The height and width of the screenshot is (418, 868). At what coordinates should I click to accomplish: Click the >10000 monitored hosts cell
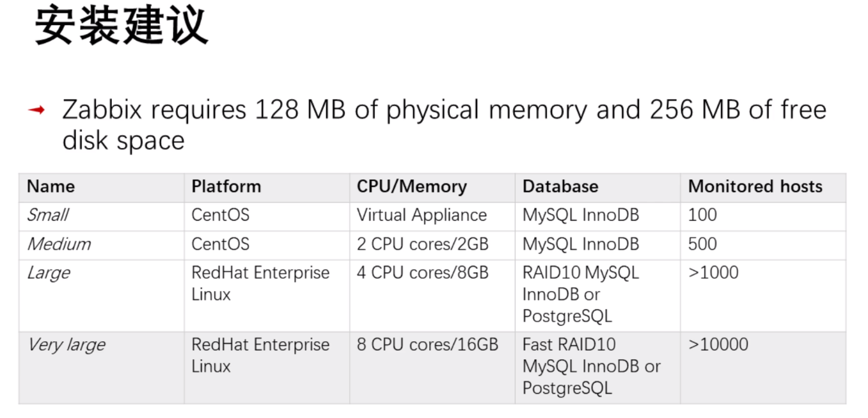(718, 344)
